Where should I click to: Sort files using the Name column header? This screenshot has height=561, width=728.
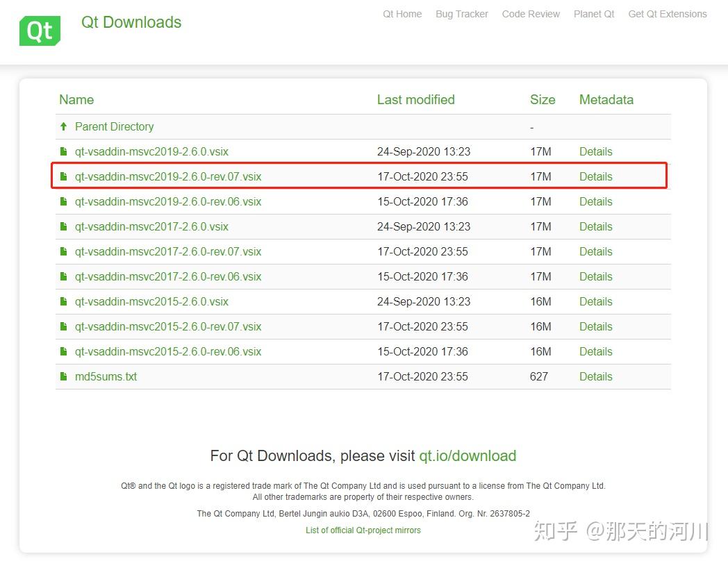click(76, 99)
